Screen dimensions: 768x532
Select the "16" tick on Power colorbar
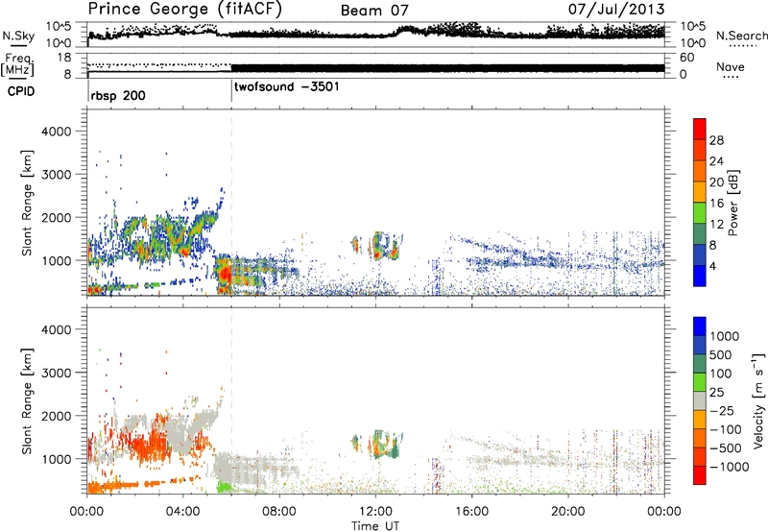pos(716,204)
